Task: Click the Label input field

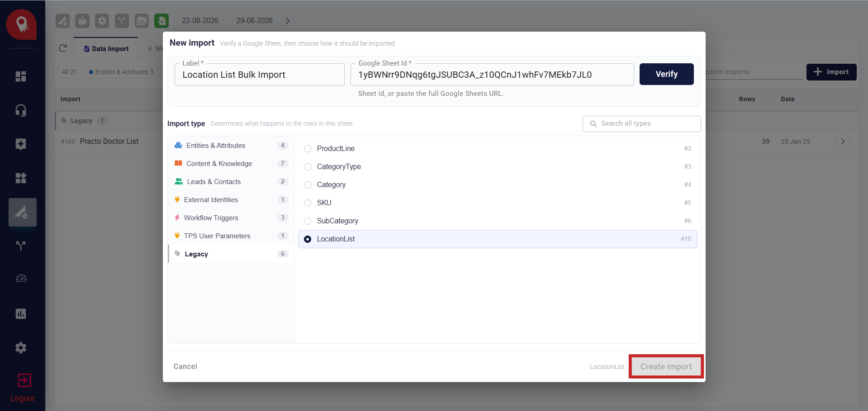Action: [260, 75]
